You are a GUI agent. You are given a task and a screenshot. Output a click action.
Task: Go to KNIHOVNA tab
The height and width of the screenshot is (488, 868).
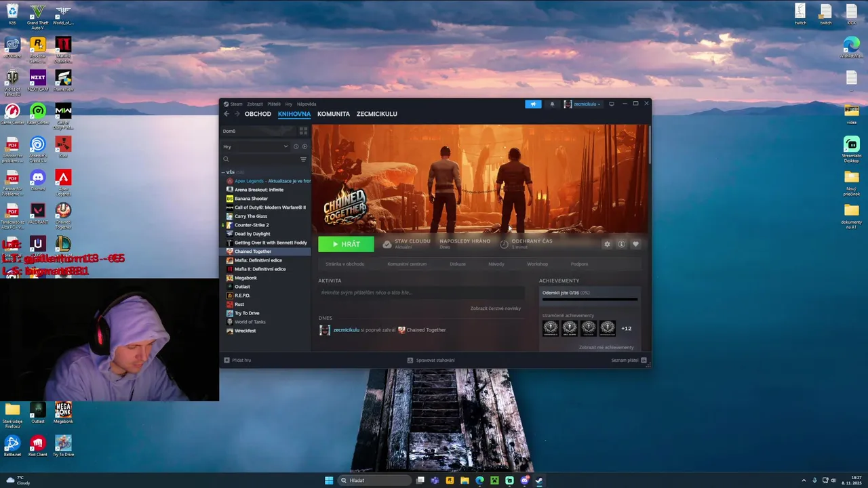294,114
